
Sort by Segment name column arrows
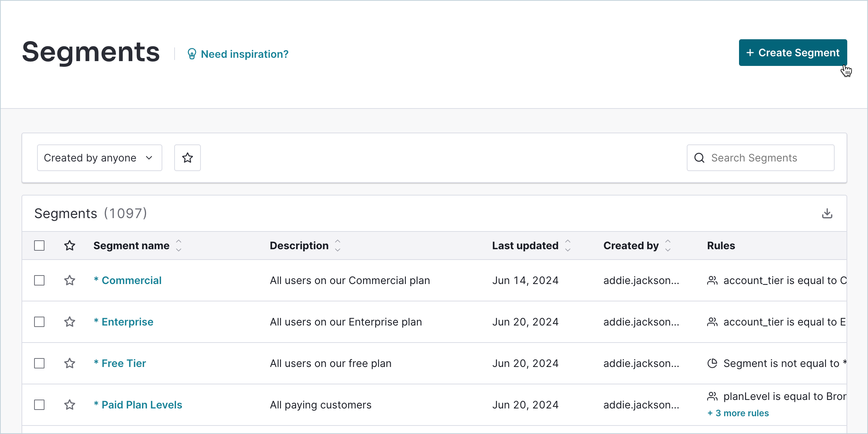pyautogui.click(x=179, y=246)
